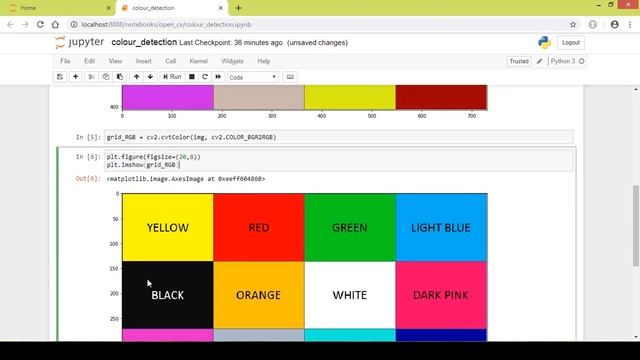Click the BLACK colour swatch
Screen dimensions: 640x360
tap(168, 295)
